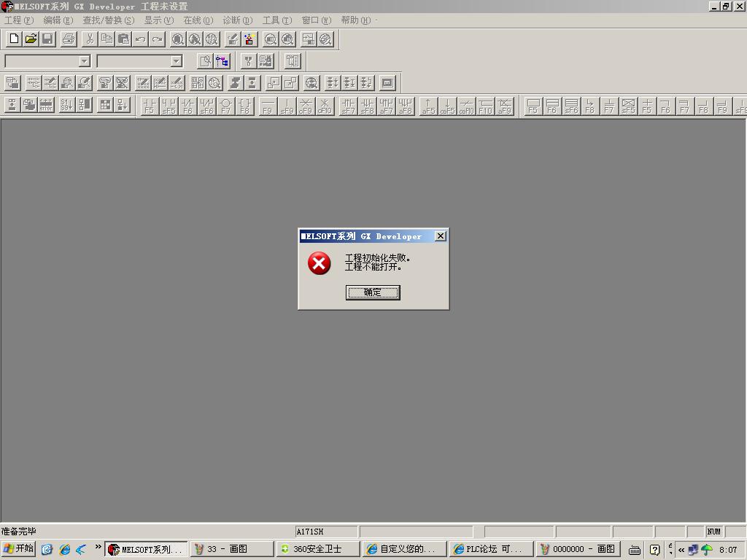Open the second empty toolbar combo box
This screenshot has width=747, height=560.
pyautogui.click(x=139, y=61)
